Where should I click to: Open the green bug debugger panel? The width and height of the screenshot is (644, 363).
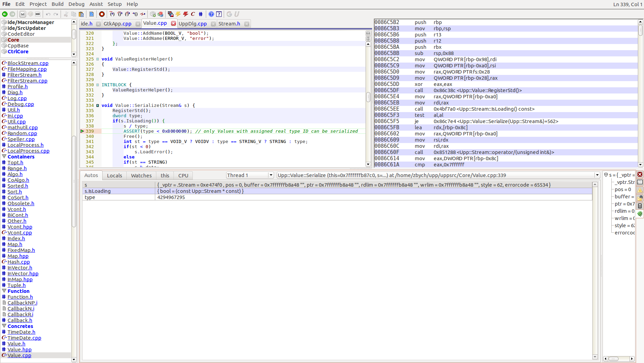tap(640, 214)
